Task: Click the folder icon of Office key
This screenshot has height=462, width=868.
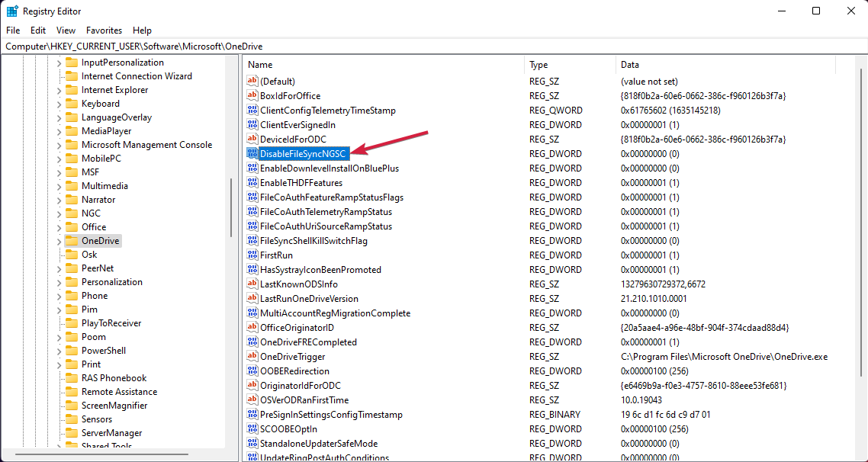Action: click(72, 227)
